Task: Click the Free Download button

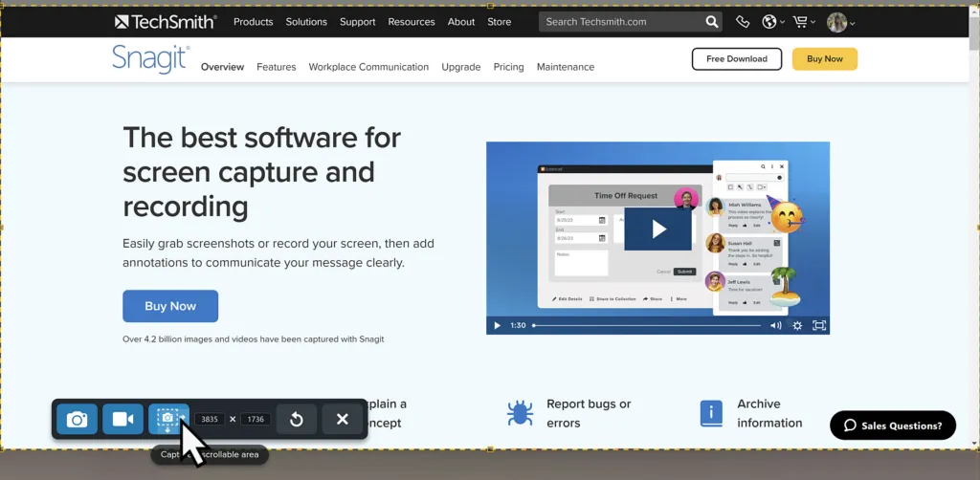Action: tap(737, 58)
